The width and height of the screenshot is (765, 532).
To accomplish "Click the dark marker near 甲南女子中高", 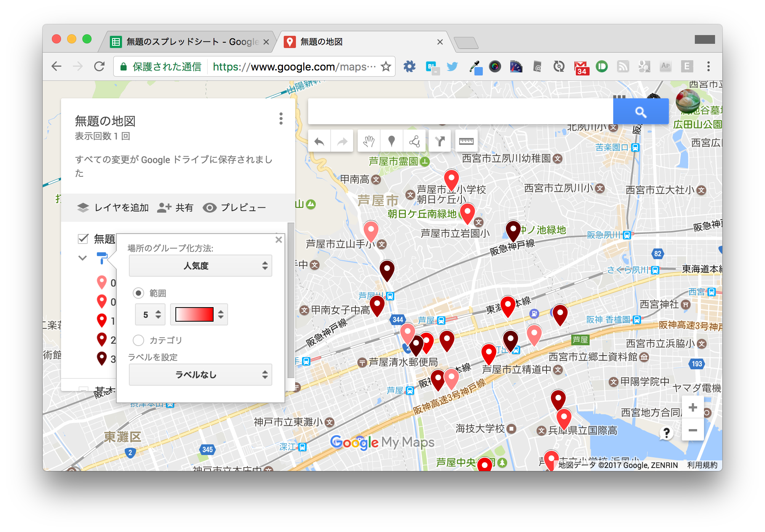I will pos(377,306).
